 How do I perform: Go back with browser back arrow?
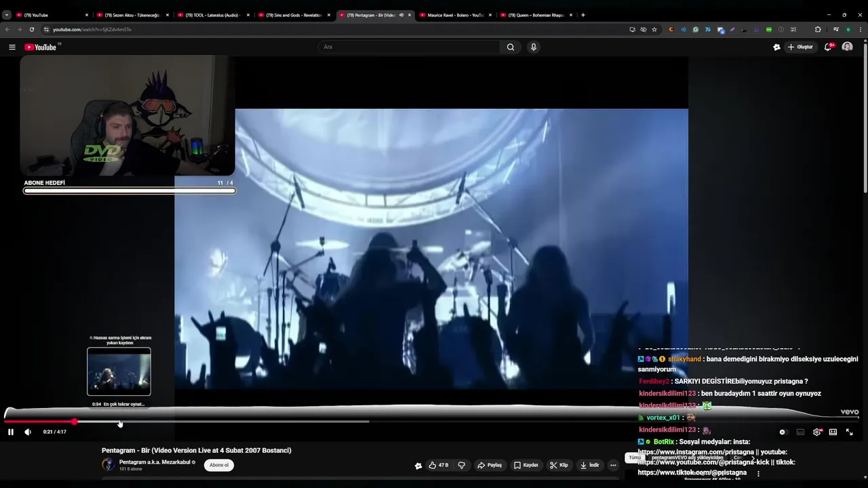pyautogui.click(x=7, y=29)
